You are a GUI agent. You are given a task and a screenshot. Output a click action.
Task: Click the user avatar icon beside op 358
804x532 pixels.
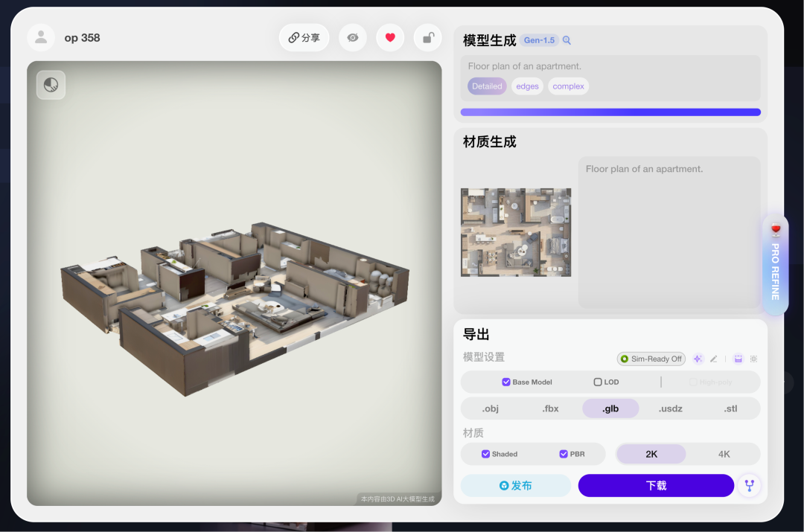[x=41, y=37]
